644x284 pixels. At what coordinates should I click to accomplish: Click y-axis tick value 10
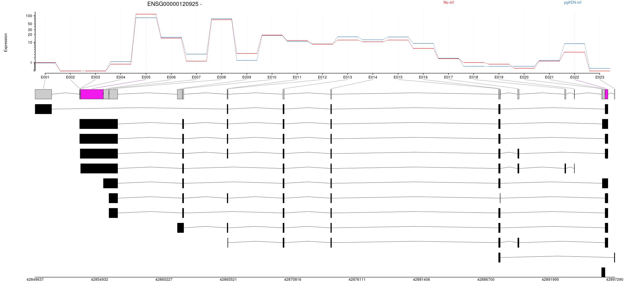30,42
